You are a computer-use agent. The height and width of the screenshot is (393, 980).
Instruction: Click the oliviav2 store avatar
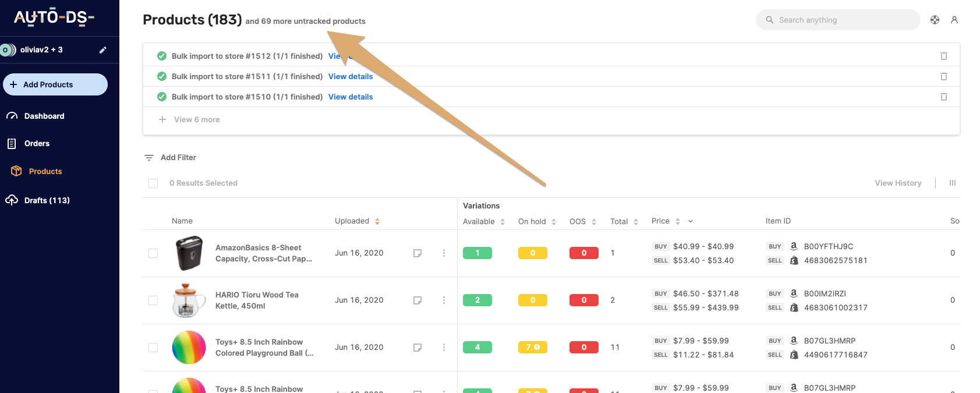click(x=8, y=50)
